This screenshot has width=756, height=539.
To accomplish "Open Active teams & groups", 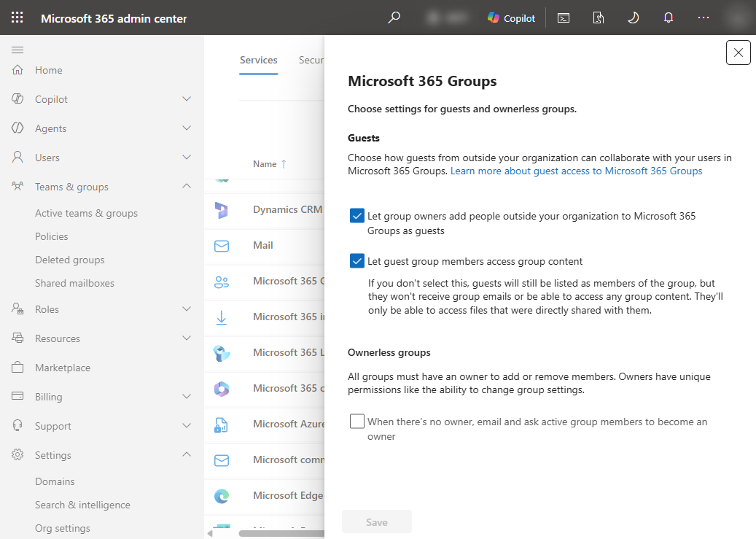I will (86, 213).
